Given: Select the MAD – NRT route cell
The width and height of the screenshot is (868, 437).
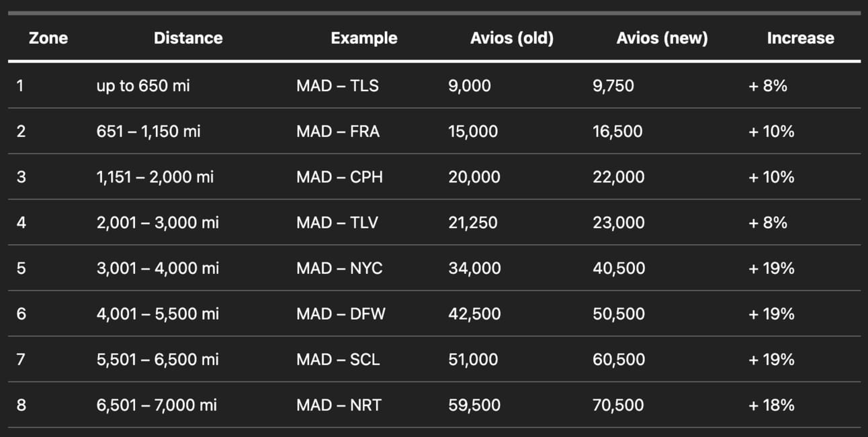Looking at the screenshot, I should coord(339,405).
